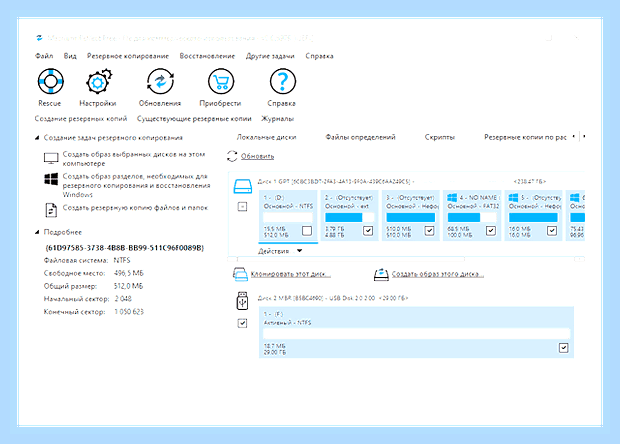
Task: Open the Восстановление menu
Action: [207, 56]
